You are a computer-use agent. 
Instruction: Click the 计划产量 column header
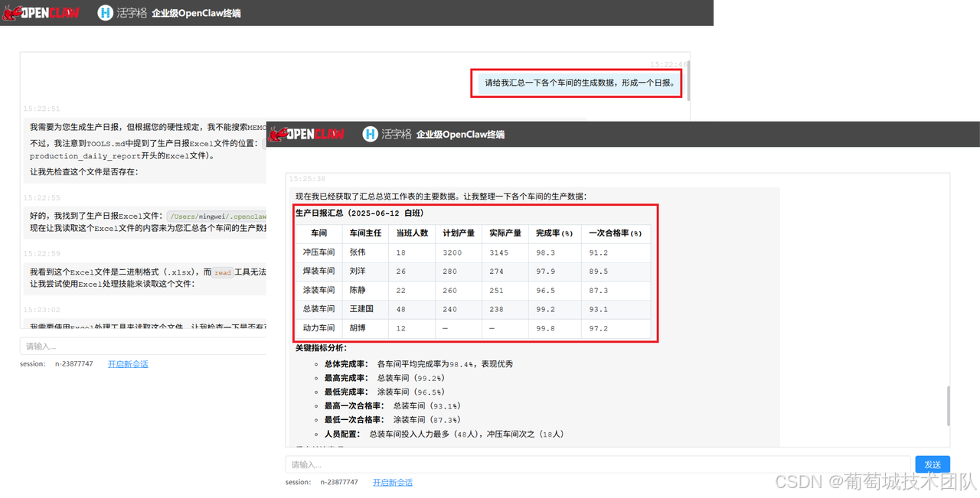[459, 233]
